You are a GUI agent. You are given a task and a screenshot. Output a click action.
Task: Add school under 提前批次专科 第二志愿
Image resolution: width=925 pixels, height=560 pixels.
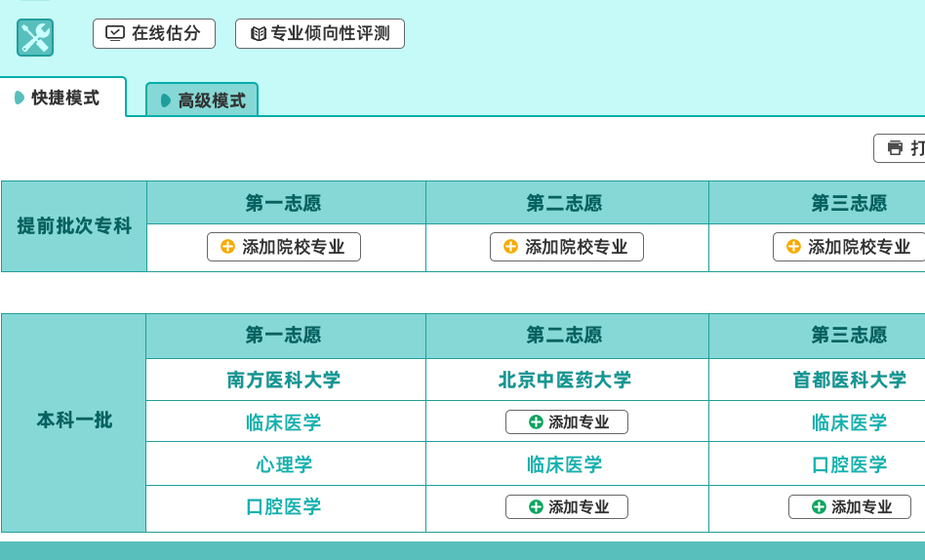click(567, 247)
